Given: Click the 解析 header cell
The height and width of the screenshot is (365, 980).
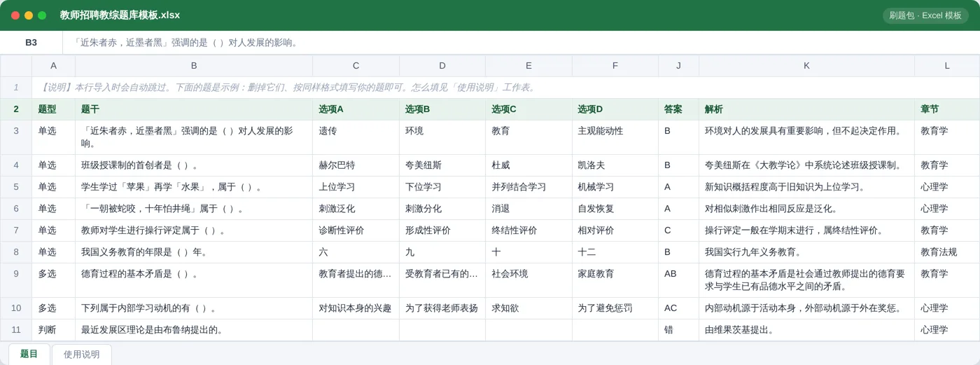Looking at the screenshot, I should click(806, 109).
